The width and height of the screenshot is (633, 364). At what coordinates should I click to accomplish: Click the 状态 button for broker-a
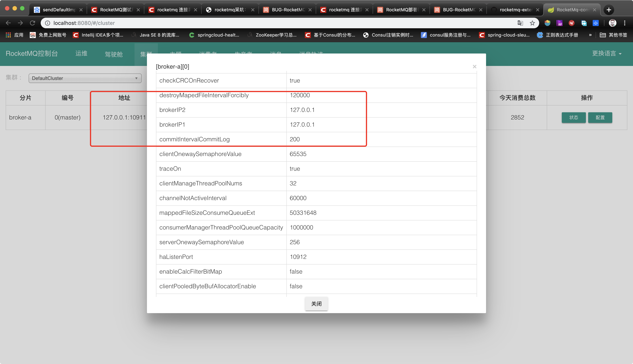(573, 118)
